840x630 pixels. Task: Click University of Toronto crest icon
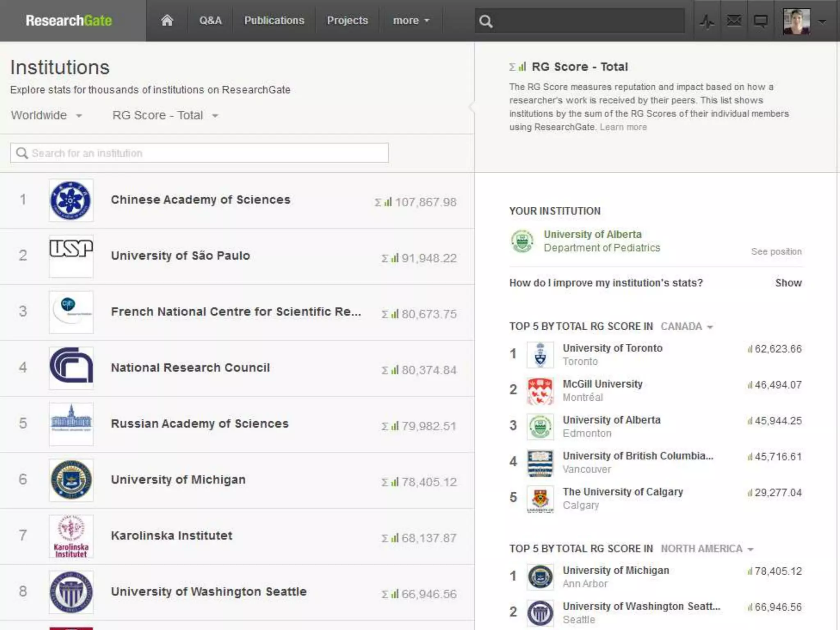point(540,355)
